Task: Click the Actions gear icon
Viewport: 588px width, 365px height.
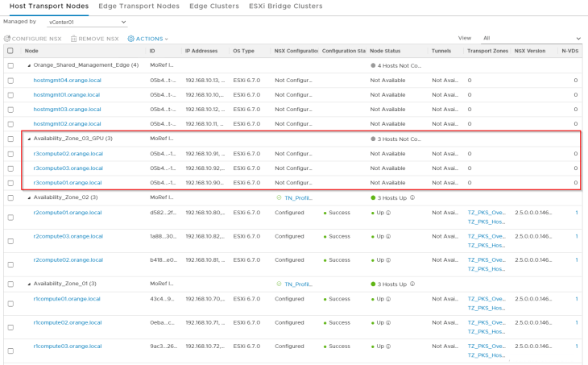Action: (131, 39)
